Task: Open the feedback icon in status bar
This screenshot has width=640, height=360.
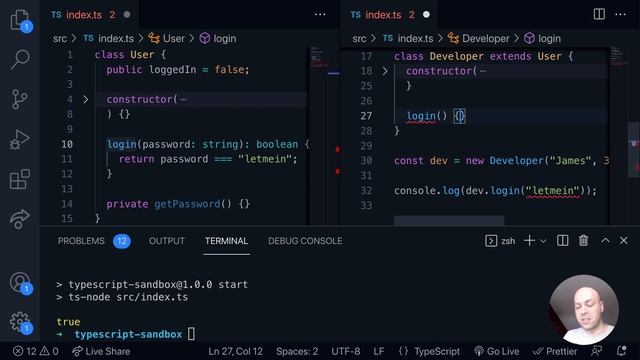Action: (x=597, y=351)
